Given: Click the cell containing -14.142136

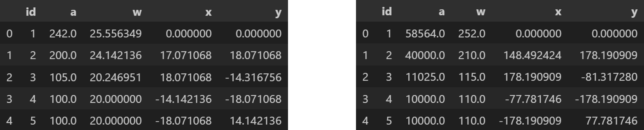Looking at the screenshot, I should (183, 99).
